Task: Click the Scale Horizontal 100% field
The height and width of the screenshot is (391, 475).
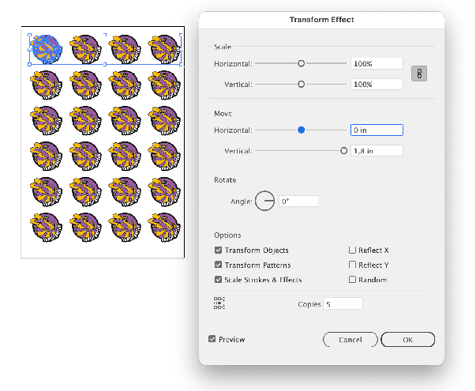Action: (x=377, y=63)
